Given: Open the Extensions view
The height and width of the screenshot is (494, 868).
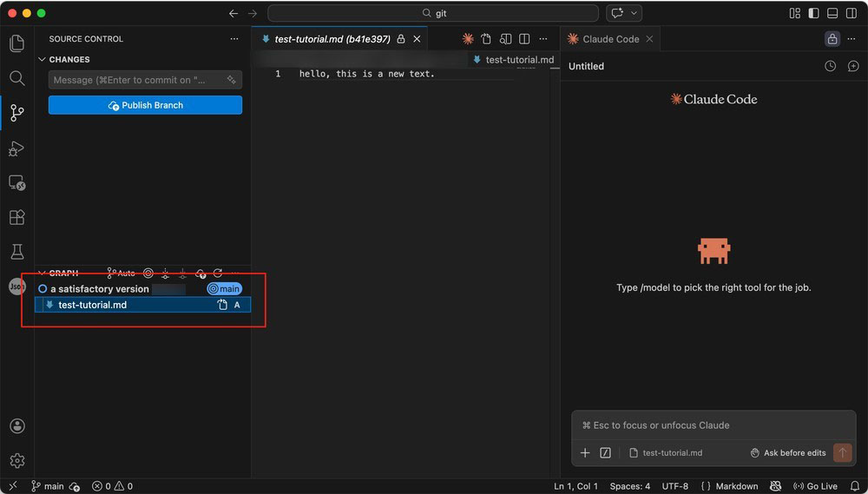Looking at the screenshot, I should point(17,217).
